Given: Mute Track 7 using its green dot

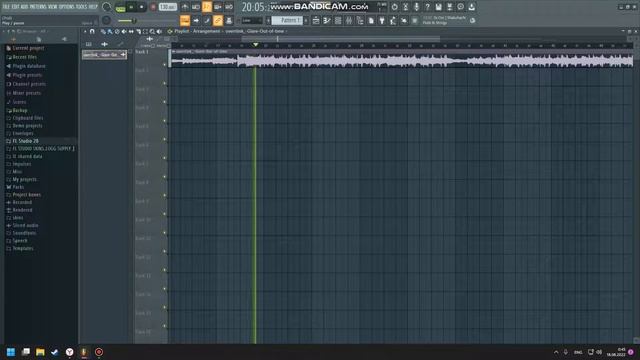Looking at the screenshot, I should (165, 177).
